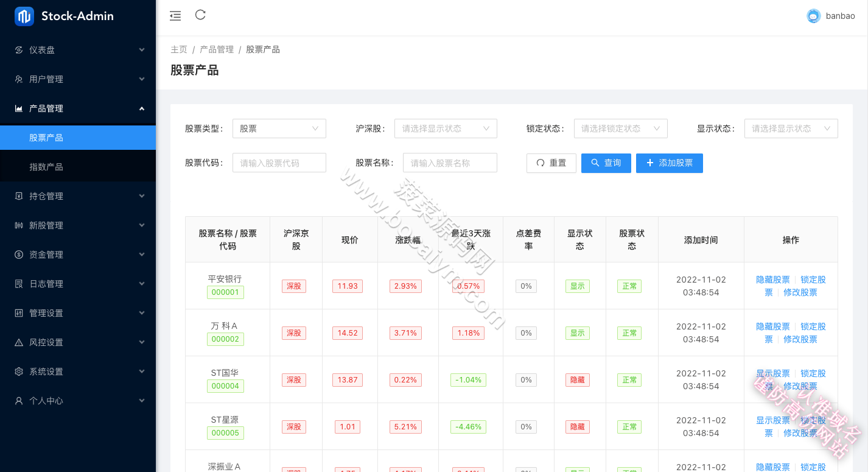
Task: Open the 系统设置 menu
Action: [x=78, y=372]
